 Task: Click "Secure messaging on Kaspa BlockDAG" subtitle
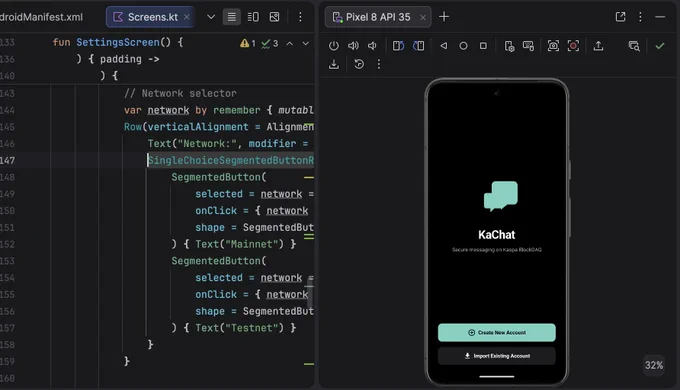tap(497, 250)
